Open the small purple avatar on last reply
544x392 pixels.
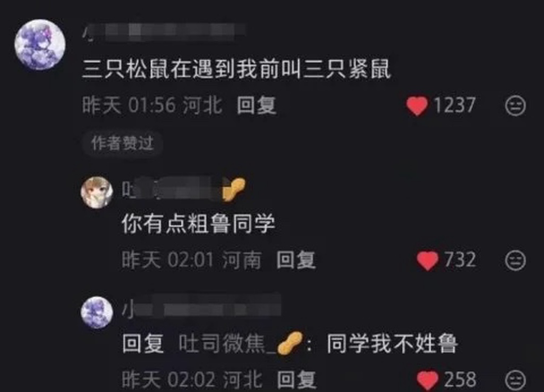pyautogui.click(x=97, y=312)
